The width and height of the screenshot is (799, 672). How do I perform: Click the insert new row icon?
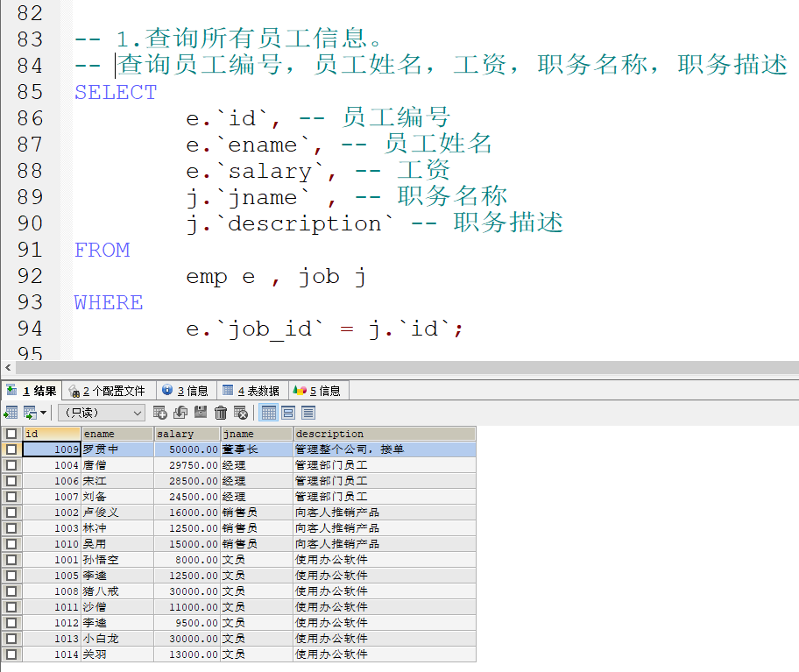(x=160, y=413)
